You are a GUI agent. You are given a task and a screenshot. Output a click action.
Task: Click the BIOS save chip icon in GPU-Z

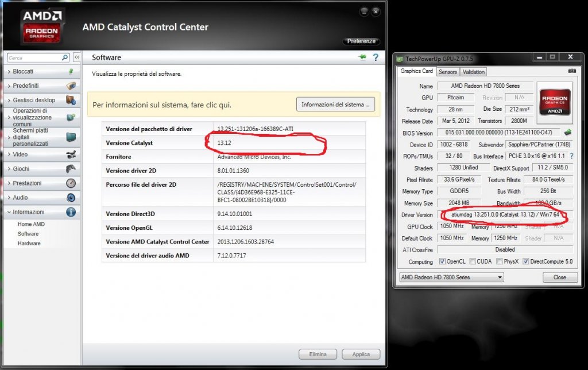point(568,132)
